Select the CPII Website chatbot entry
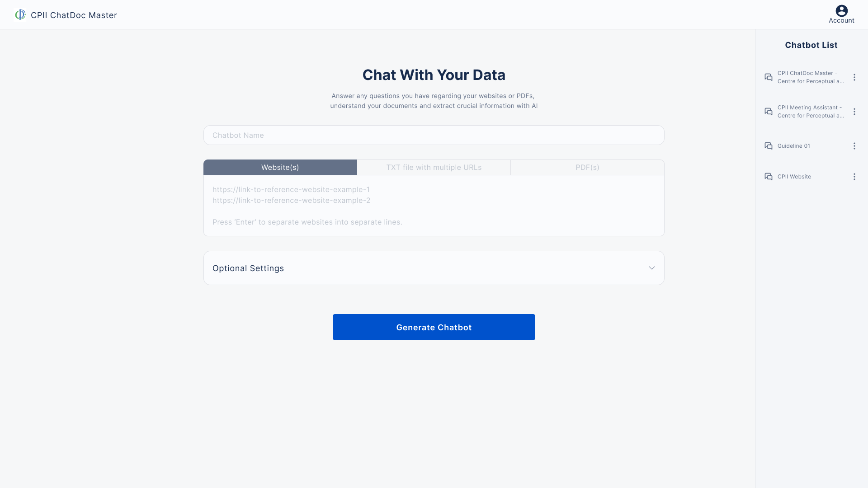The height and width of the screenshot is (488, 868). click(x=794, y=177)
